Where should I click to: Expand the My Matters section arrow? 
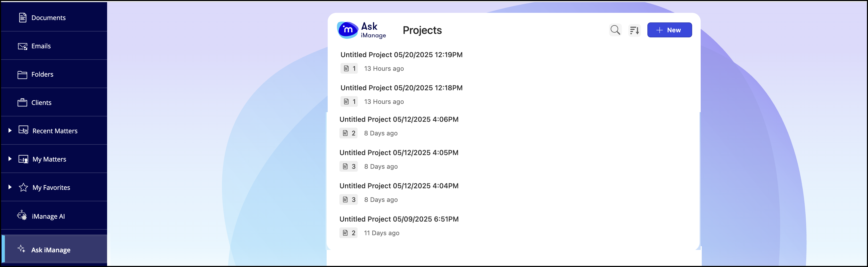[x=10, y=159]
